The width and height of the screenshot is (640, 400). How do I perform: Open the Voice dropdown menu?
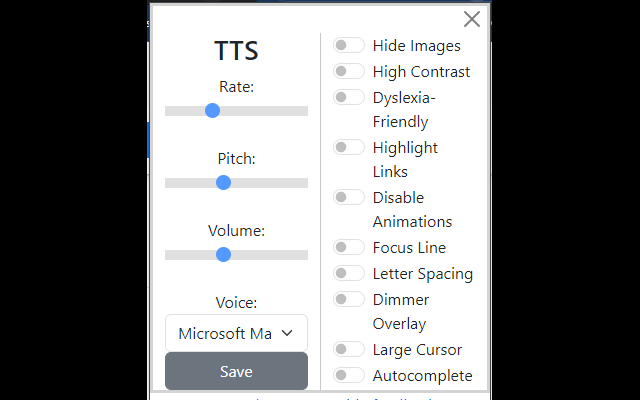click(x=236, y=333)
